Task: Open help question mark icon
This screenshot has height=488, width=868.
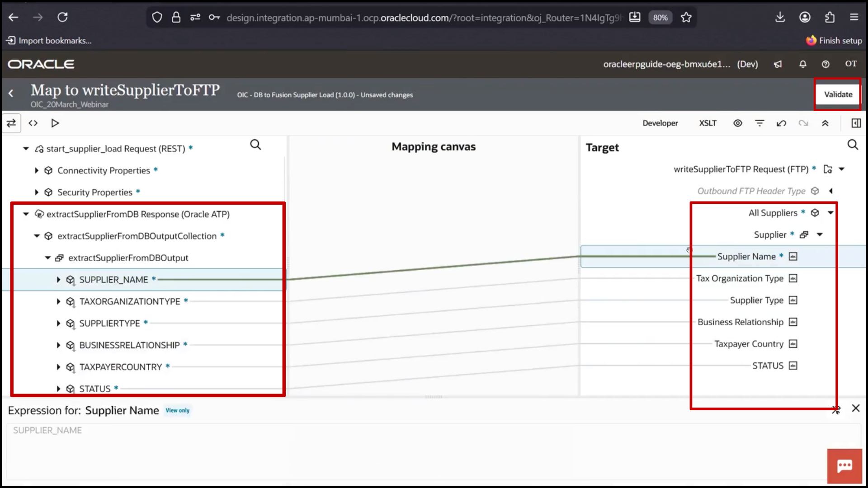Action: click(x=826, y=64)
